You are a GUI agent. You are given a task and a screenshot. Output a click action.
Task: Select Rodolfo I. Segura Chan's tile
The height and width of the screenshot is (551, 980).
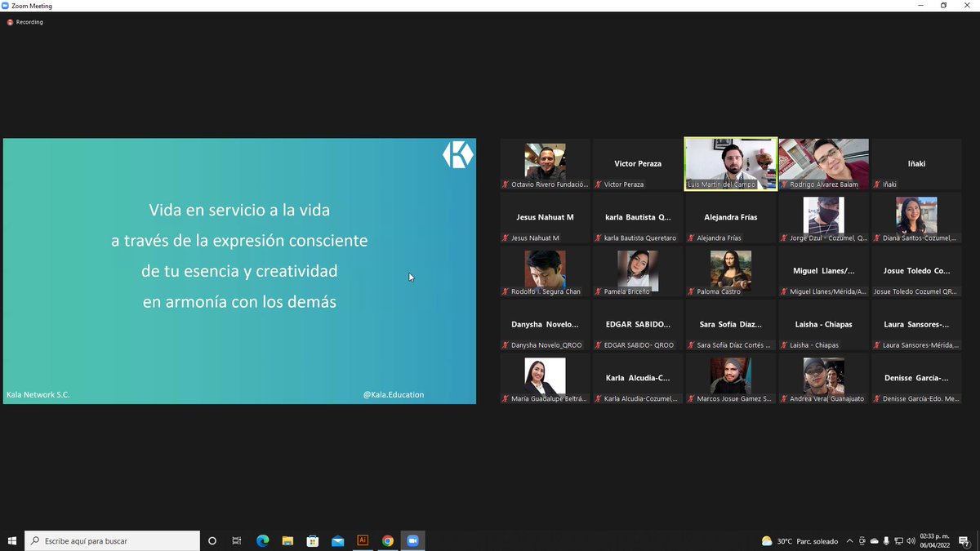546,272
